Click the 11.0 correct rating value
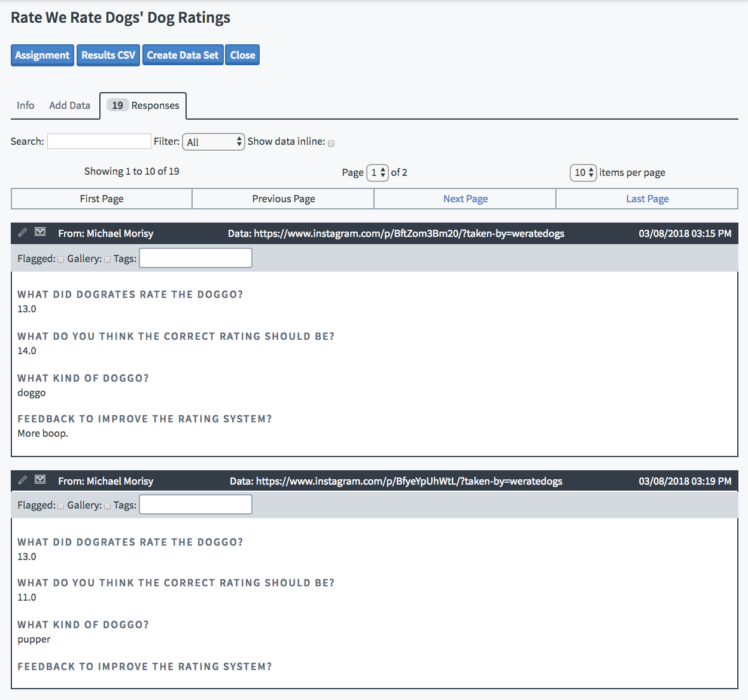This screenshot has width=748, height=700. [27, 597]
